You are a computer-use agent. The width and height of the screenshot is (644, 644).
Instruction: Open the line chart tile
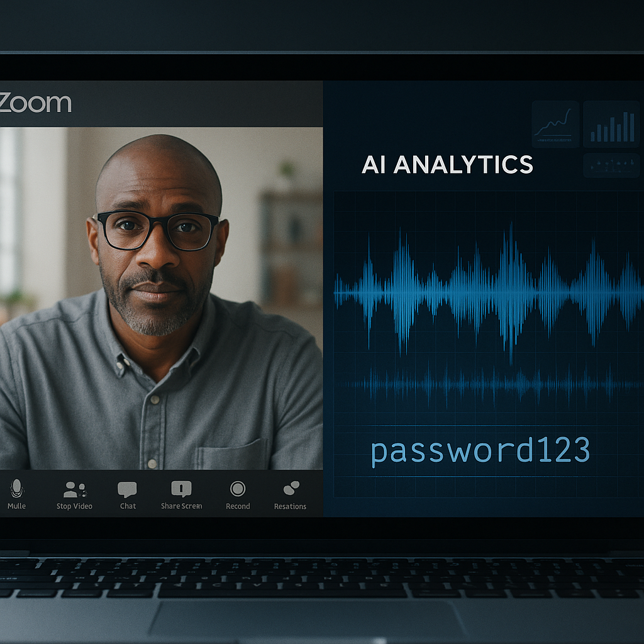click(555, 124)
